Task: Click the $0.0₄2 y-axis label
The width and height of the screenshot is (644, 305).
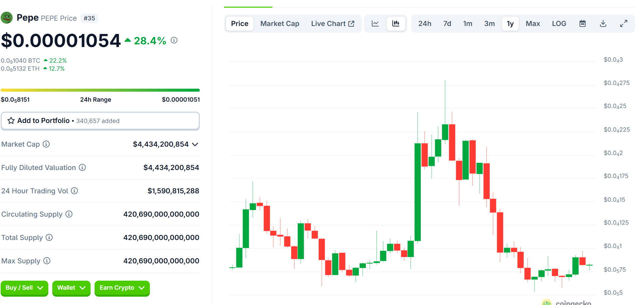Action: [x=613, y=153]
